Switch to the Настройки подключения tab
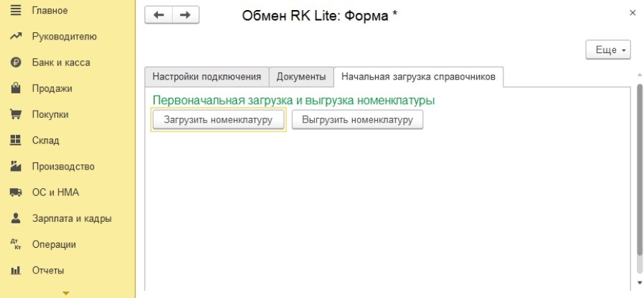The height and width of the screenshot is (298, 644). pyautogui.click(x=207, y=77)
